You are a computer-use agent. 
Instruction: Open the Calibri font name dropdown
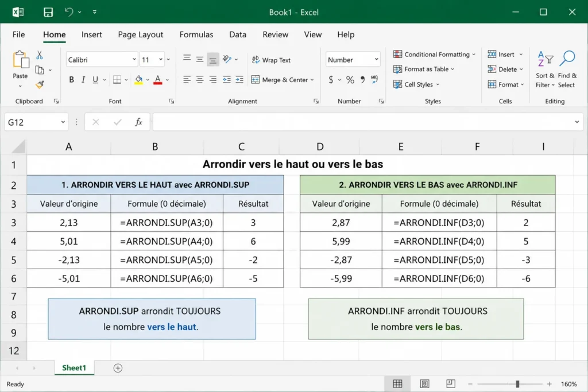coord(134,60)
